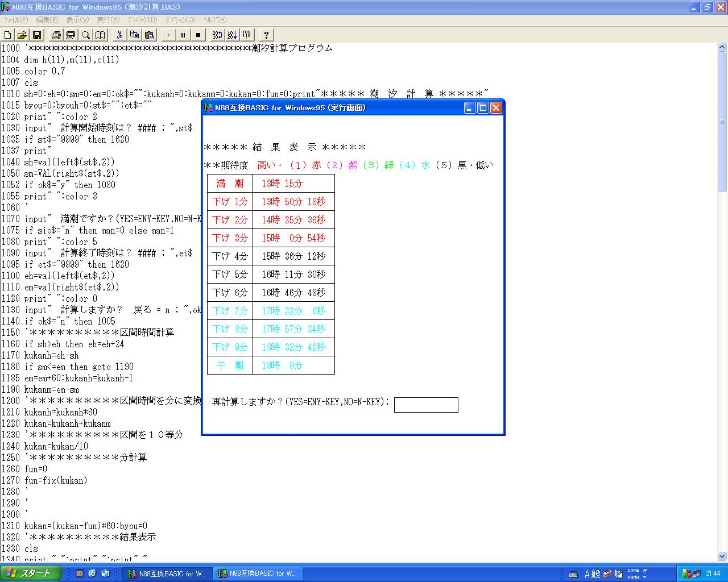Stop execution with the stop button
The width and height of the screenshot is (728, 582).
pyautogui.click(x=198, y=35)
